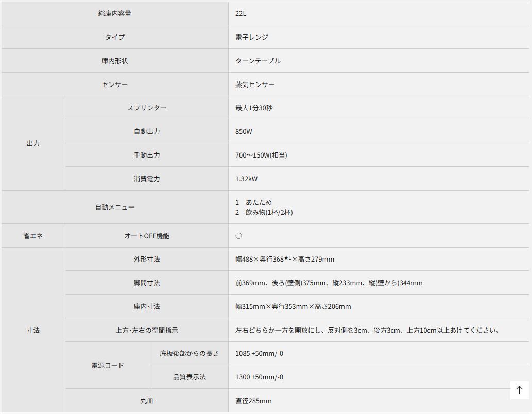532x414 pixels.
Task: Click the 自動出力 label
Action: (147, 131)
